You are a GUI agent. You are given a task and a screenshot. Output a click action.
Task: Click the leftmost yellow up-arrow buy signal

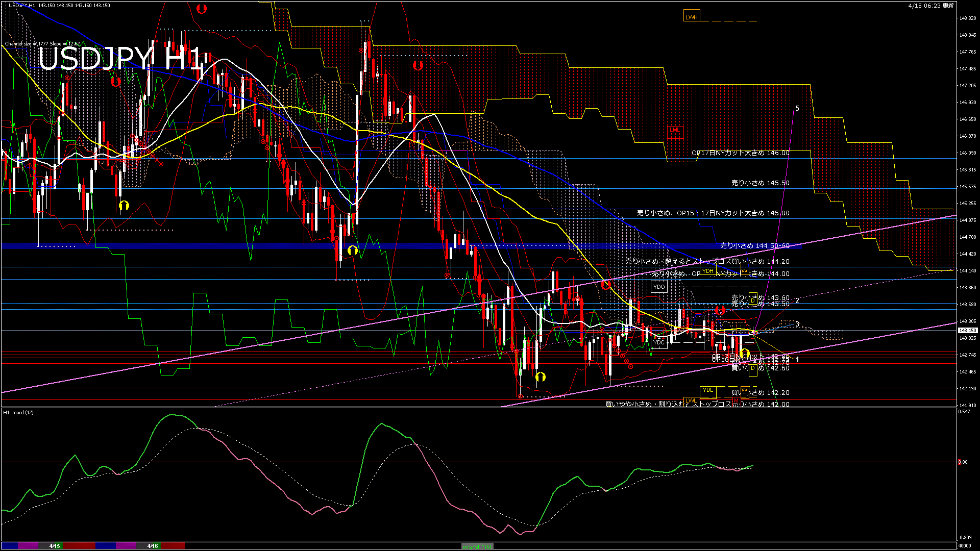coord(124,206)
